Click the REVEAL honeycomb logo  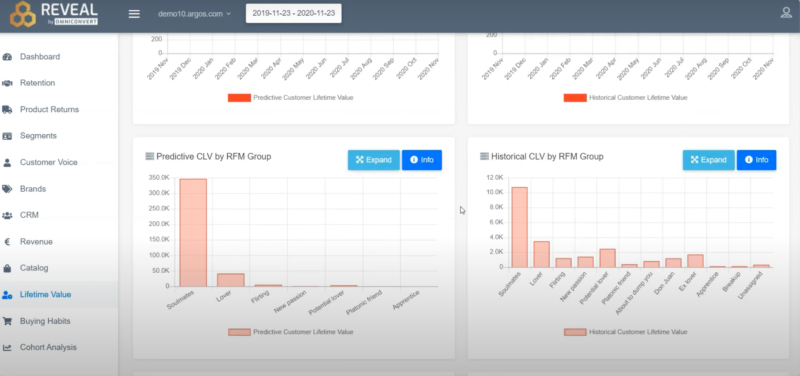pos(23,14)
